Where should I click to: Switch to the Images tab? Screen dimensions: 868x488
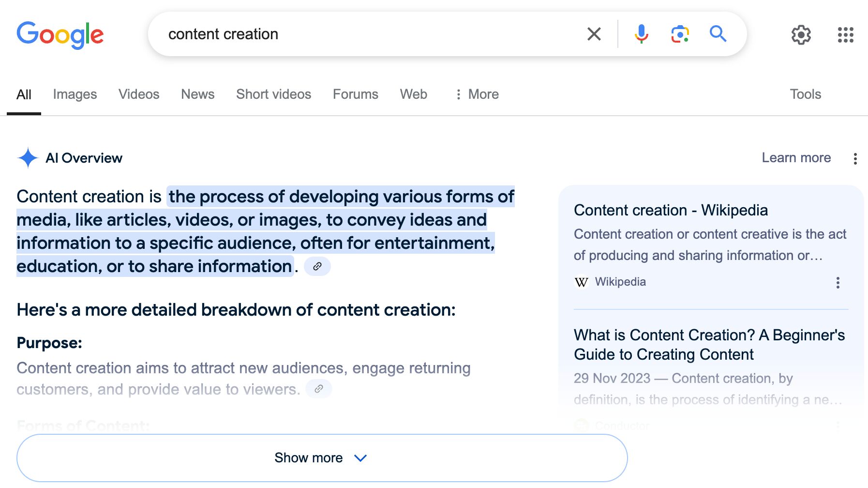coord(75,94)
